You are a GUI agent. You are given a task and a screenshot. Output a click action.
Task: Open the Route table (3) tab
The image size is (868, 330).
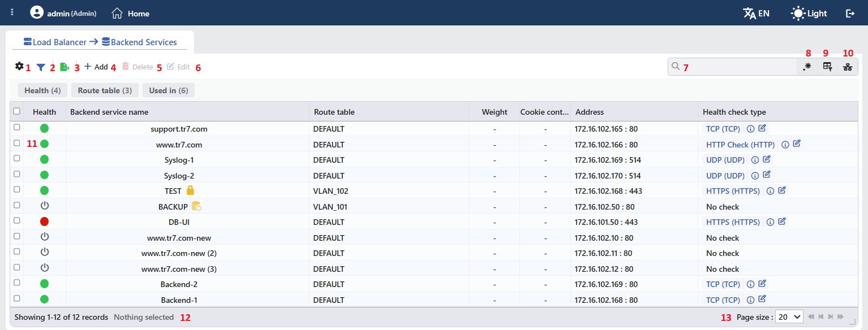[105, 90]
